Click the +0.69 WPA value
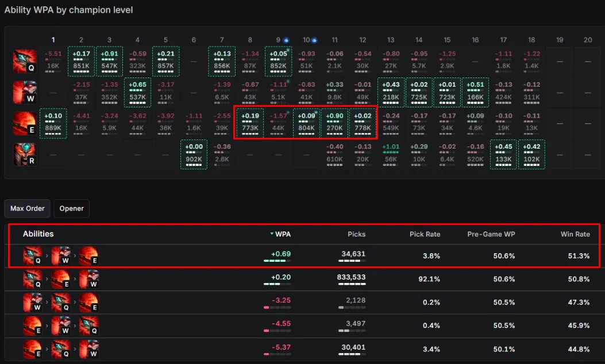The height and width of the screenshot is (364, 605). pyautogui.click(x=281, y=254)
